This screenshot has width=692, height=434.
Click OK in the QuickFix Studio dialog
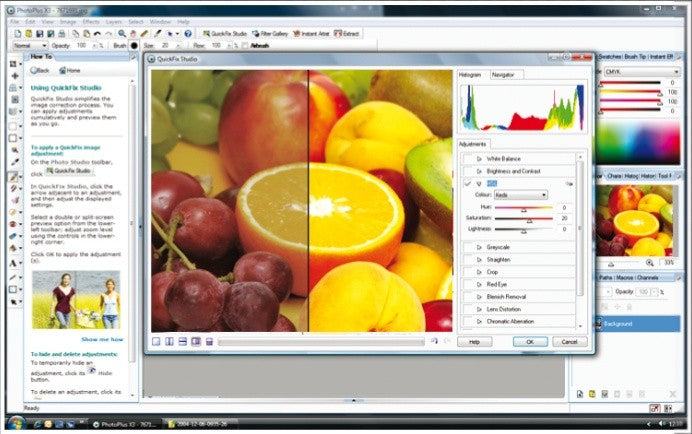[530, 342]
